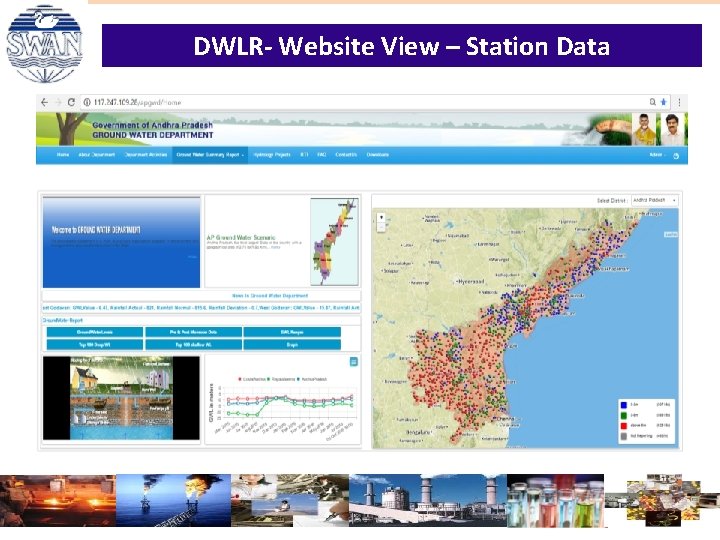
Task: Click the News in Ground Water Department heading
Action: point(270,296)
